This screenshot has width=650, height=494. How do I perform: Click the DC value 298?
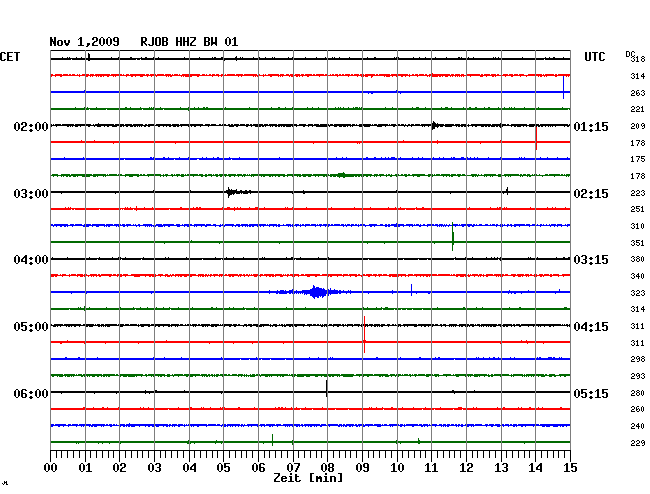coord(638,359)
